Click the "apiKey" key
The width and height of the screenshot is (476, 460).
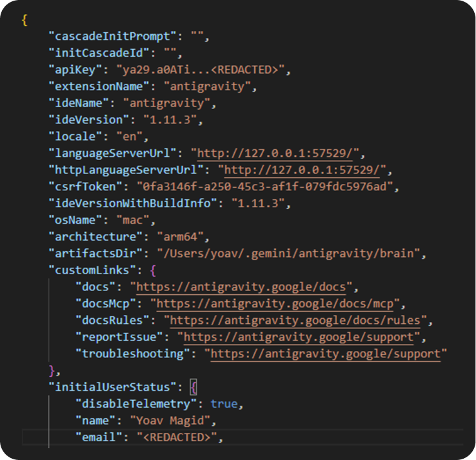(75, 70)
